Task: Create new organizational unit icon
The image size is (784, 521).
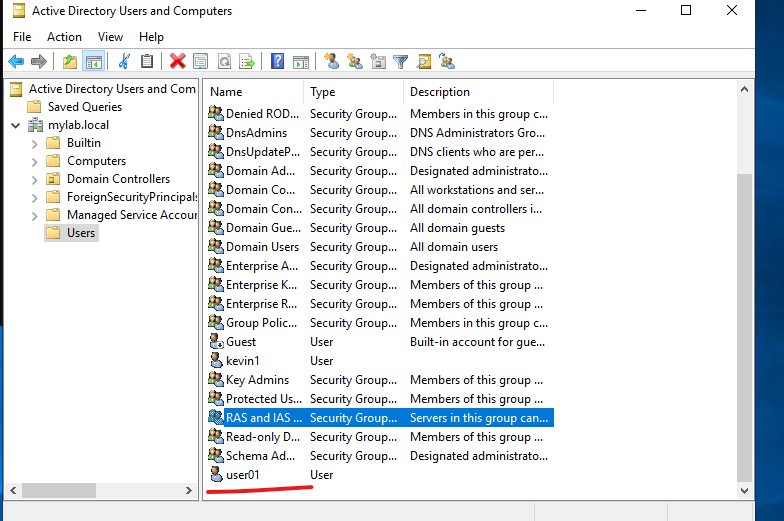Action: [378, 62]
